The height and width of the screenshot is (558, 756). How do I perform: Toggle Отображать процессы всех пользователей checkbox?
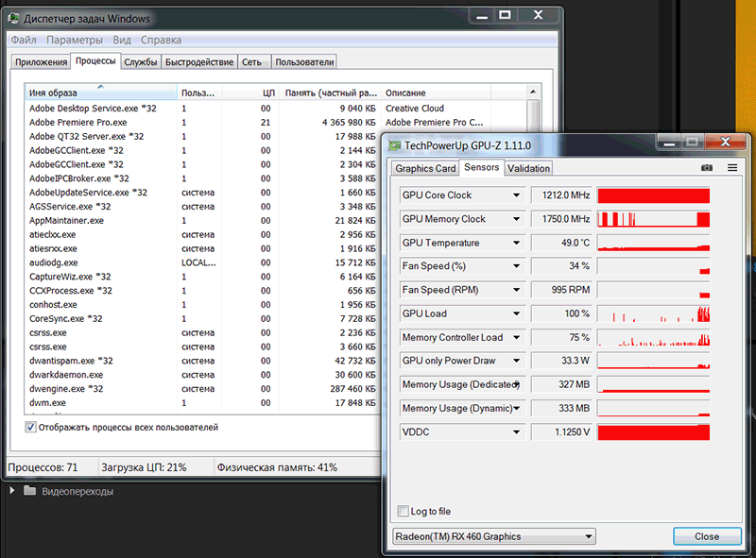[x=31, y=428]
